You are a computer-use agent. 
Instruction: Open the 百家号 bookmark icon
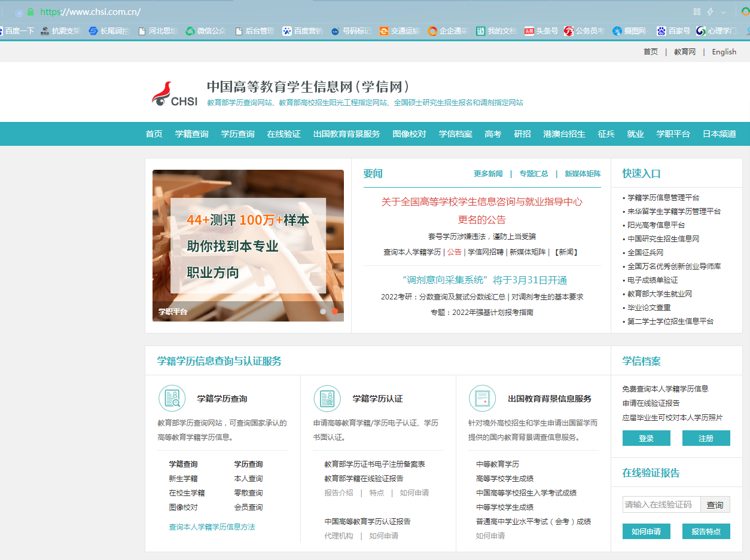click(660, 30)
